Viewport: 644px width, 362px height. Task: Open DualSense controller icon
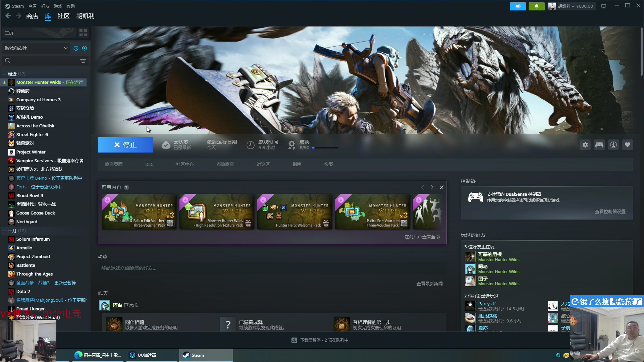475,197
